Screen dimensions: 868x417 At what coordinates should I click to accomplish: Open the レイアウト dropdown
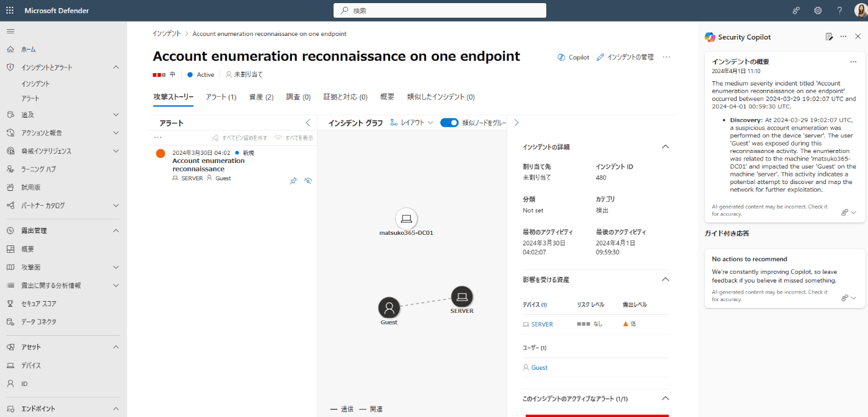[x=412, y=123]
